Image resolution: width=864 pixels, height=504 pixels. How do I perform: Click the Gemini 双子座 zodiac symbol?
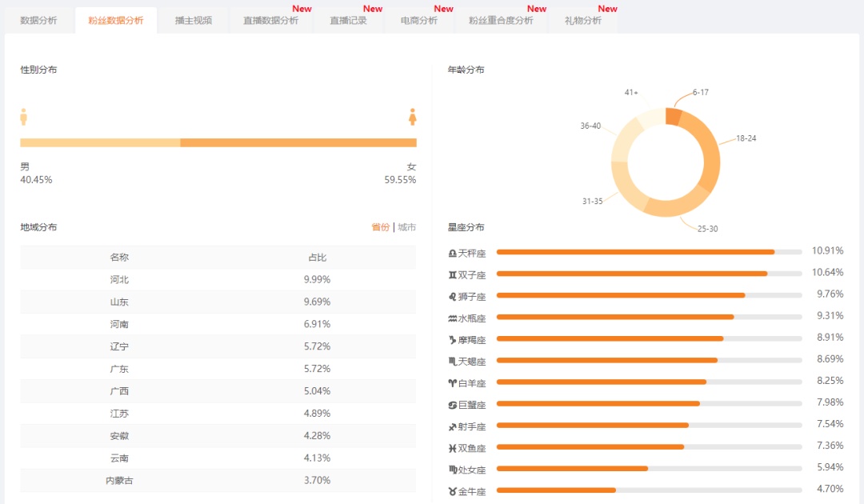tap(452, 275)
